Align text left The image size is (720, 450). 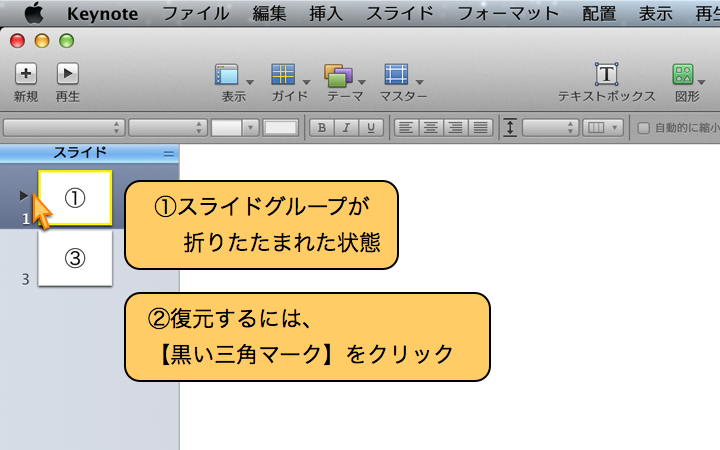tap(406, 128)
